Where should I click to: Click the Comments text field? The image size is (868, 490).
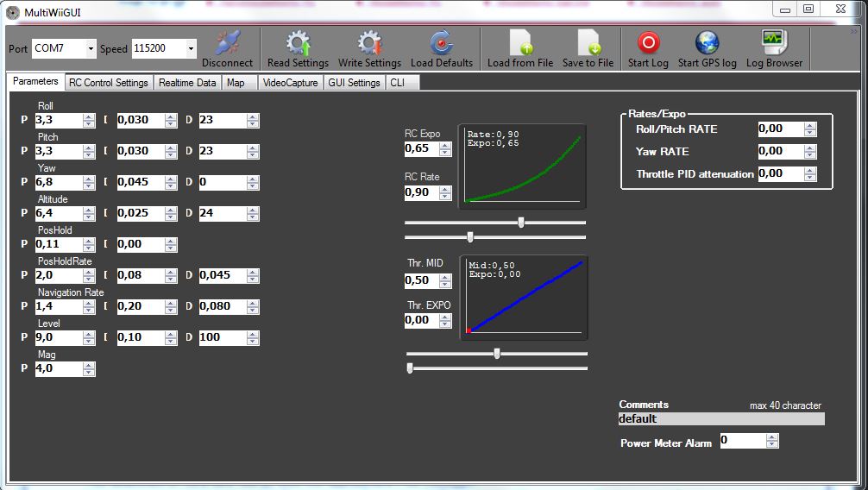click(721, 419)
